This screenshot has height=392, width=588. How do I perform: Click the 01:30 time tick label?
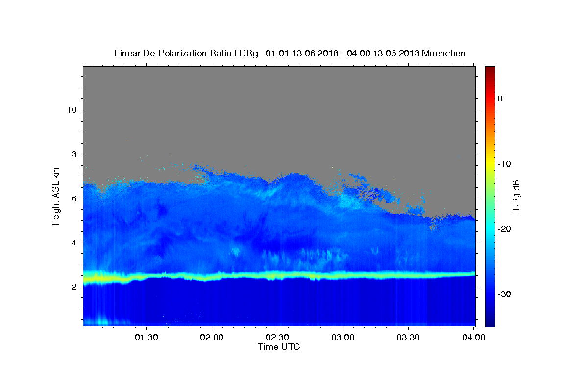point(146,338)
